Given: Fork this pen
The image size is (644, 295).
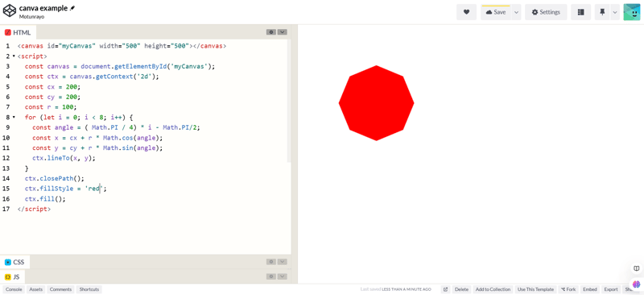Looking at the screenshot, I should click(568, 289).
